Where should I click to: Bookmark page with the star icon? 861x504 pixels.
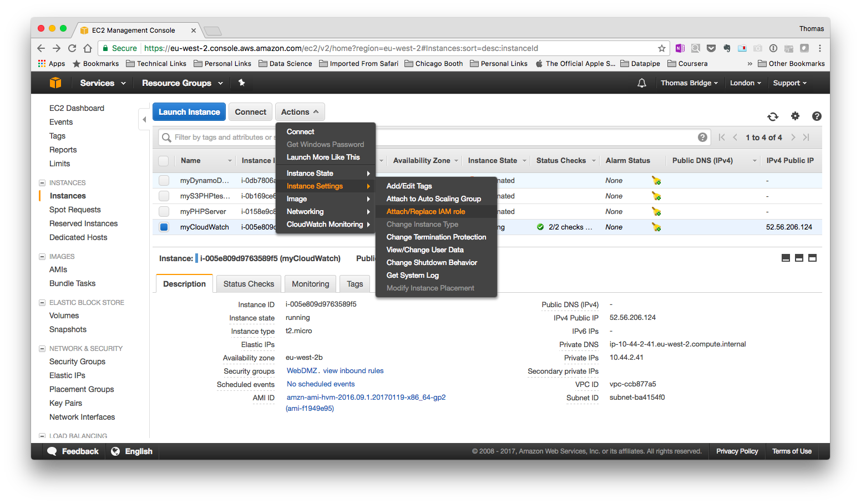[x=661, y=48]
